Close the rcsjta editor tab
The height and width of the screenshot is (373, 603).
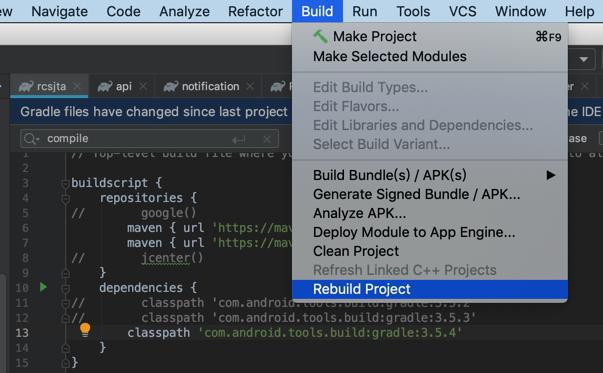pyautogui.click(x=77, y=86)
